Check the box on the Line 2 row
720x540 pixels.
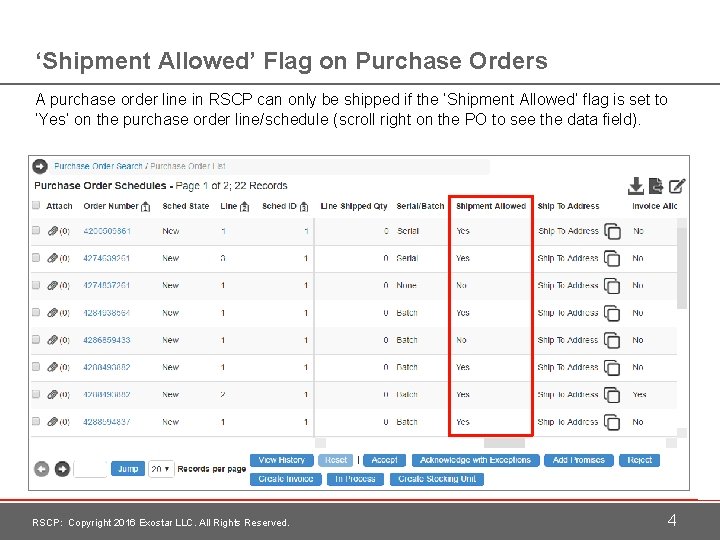click(x=36, y=394)
